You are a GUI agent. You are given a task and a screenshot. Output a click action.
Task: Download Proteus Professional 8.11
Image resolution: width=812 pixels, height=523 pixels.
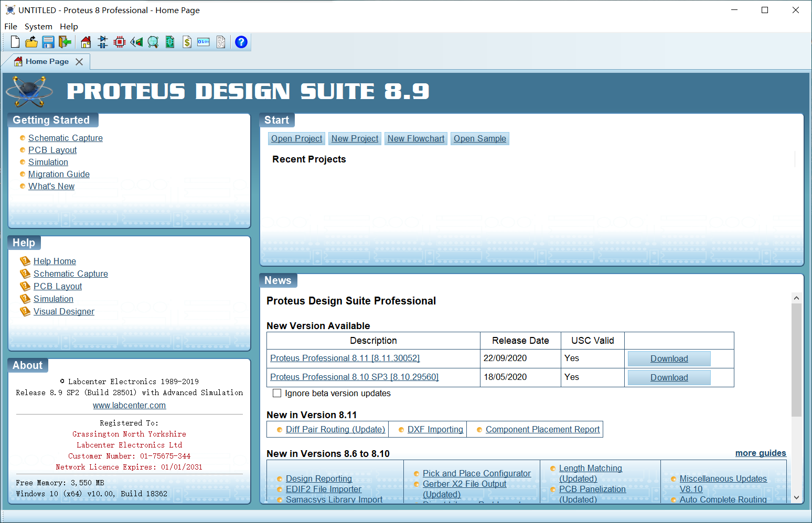(669, 358)
